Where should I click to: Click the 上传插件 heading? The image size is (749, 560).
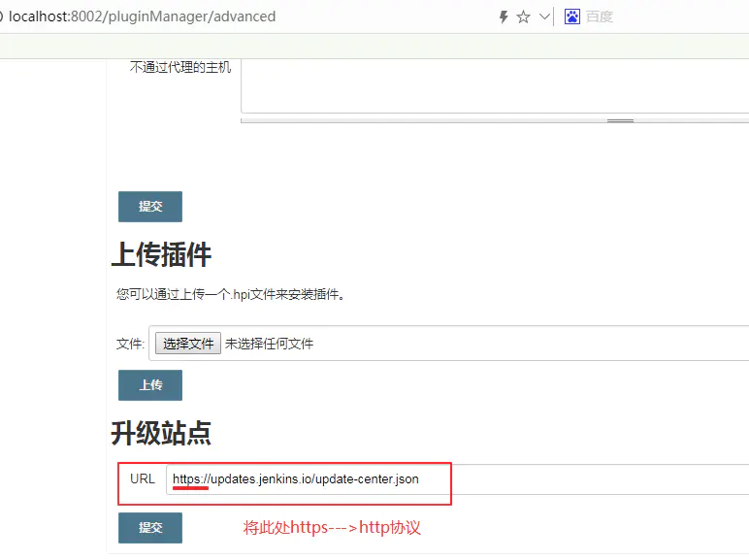coord(161,254)
